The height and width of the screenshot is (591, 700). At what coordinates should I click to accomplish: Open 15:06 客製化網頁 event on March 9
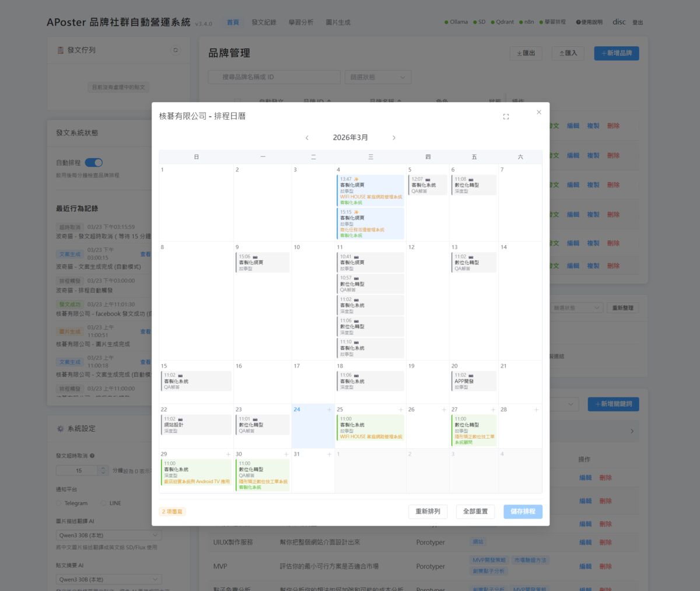point(262,263)
